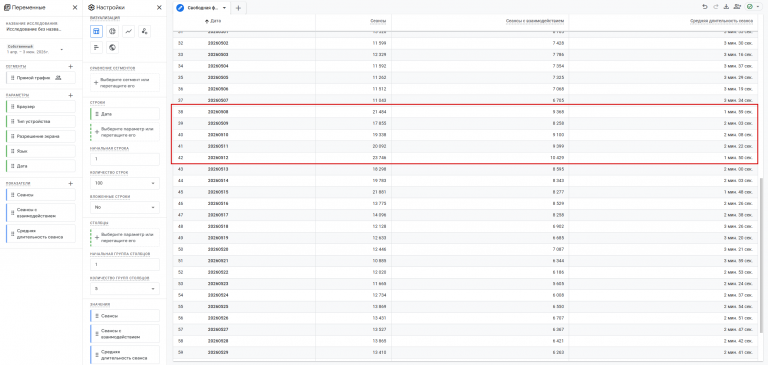The image size is (768, 365).
Task: Redo the last change
Action: pyautogui.click(x=716, y=7)
